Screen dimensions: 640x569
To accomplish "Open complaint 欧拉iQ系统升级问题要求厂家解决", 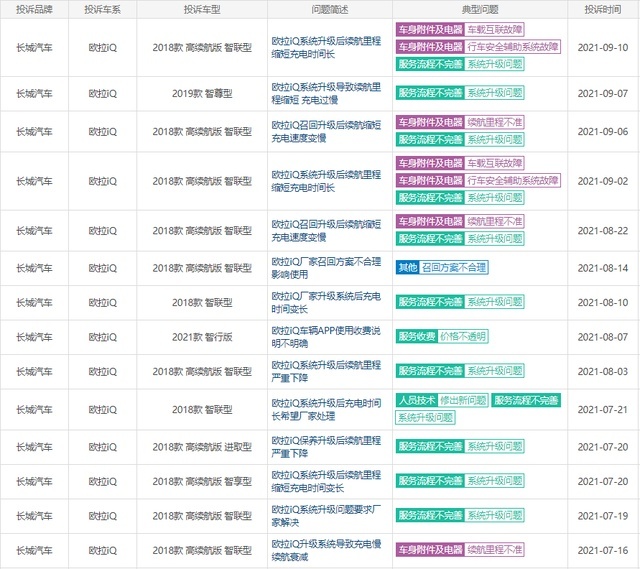I will [326, 516].
